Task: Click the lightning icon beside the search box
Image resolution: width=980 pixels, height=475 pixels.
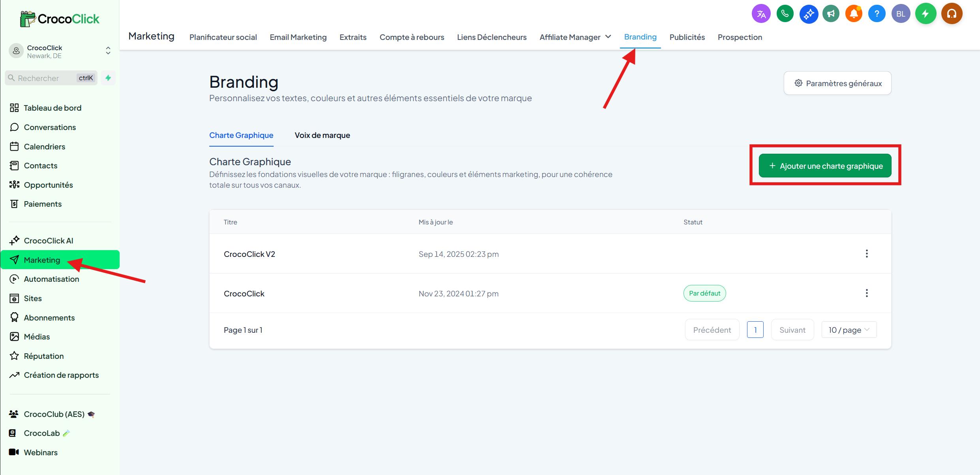Action: (108, 78)
